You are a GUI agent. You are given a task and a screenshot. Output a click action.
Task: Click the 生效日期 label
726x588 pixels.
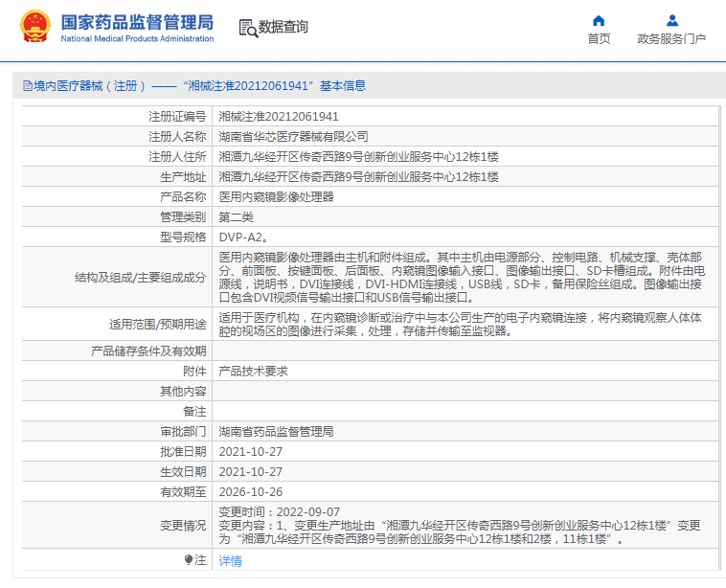[x=183, y=472]
